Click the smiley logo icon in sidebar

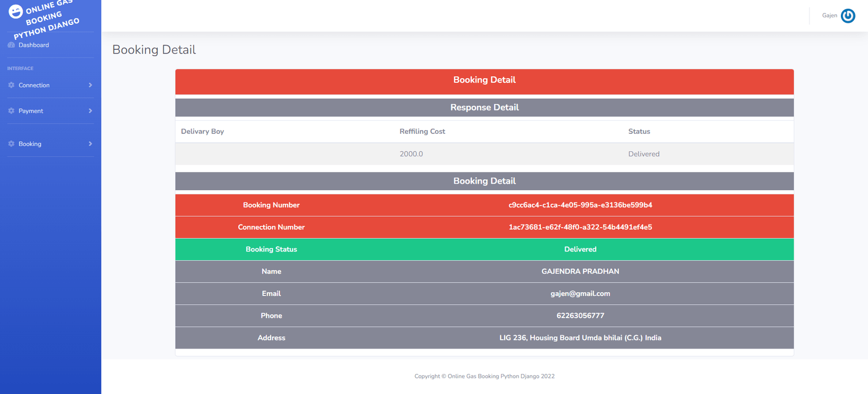pyautogui.click(x=16, y=11)
